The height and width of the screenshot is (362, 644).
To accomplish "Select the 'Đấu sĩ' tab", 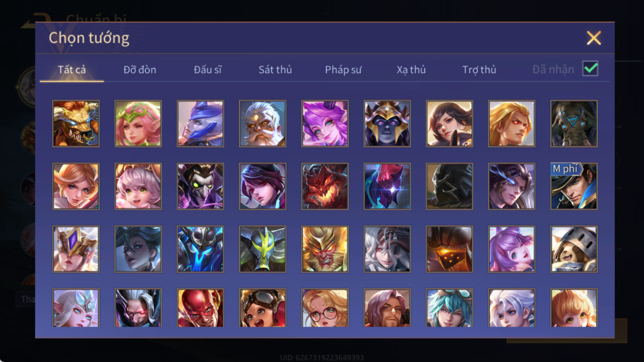I will click(207, 70).
